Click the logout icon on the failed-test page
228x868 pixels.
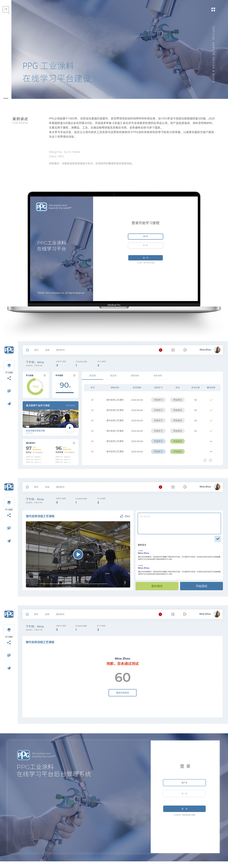(x=185, y=614)
